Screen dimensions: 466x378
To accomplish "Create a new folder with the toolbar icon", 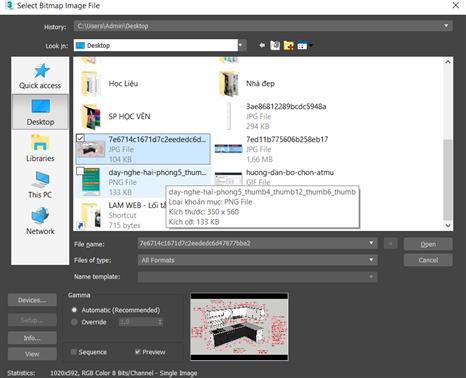I will 289,45.
